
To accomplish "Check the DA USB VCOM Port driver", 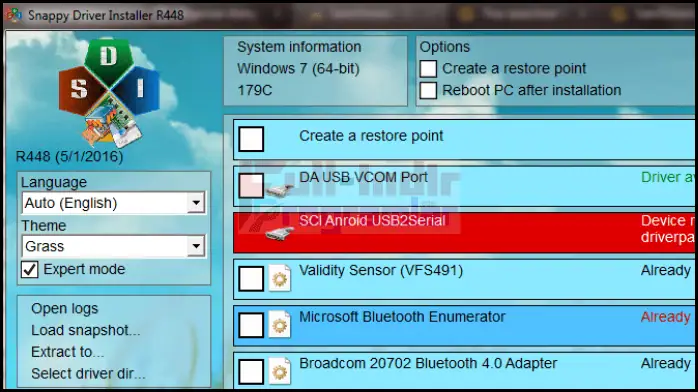I will 251,185.
